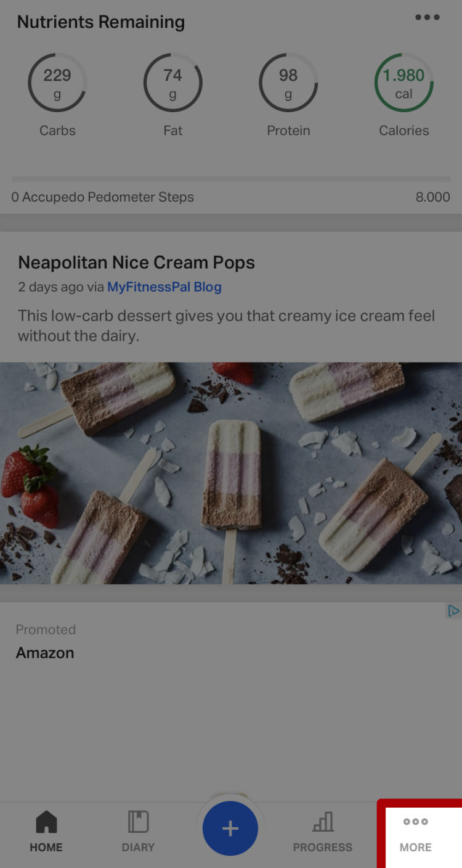This screenshot has width=462, height=868.
Task: Open the promoted Amazon ad
Action: 45,653
